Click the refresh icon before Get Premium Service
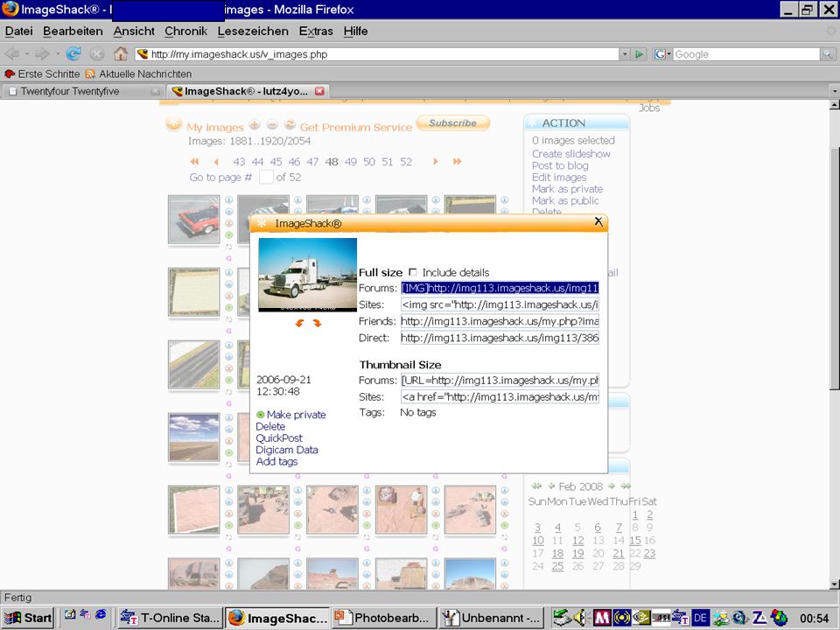This screenshot has width=840, height=630. click(x=290, y=125)
